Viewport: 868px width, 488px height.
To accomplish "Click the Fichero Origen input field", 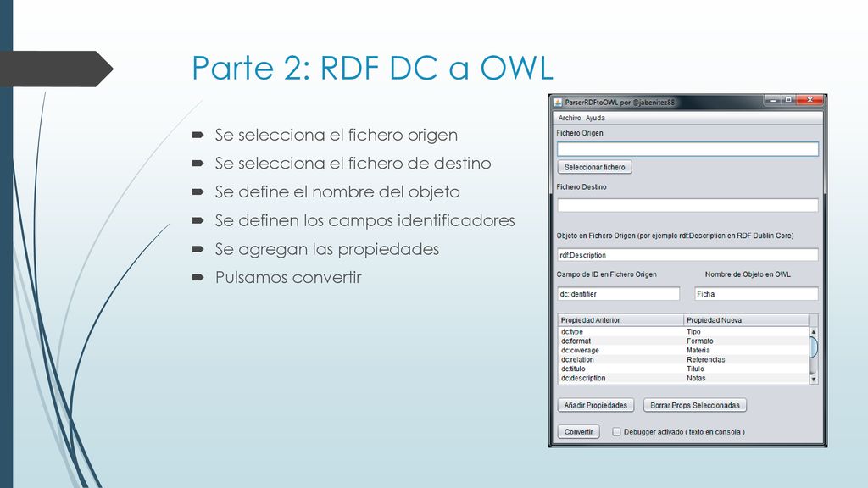I will click(687, 149).
